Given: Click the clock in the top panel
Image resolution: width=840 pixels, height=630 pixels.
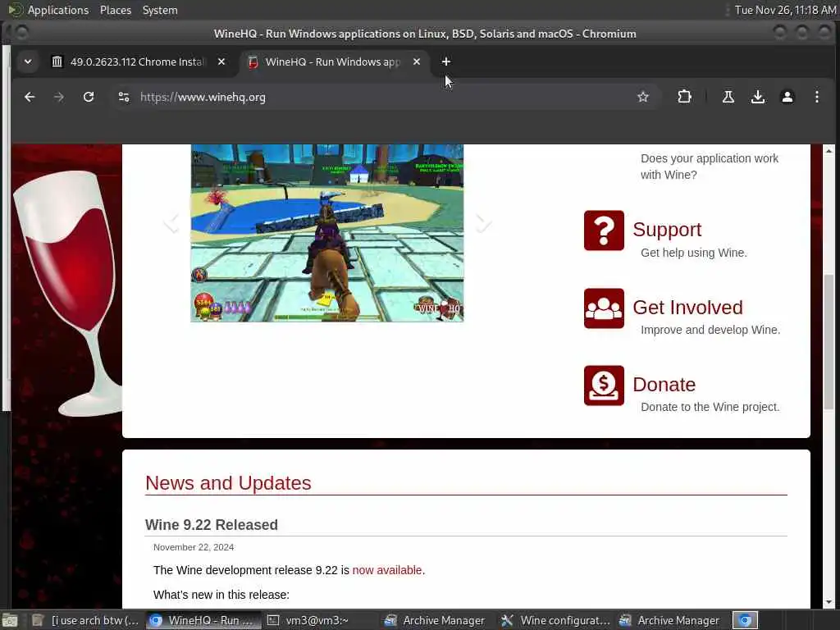Looking at the screenshot, I should [x=785, y=10].
